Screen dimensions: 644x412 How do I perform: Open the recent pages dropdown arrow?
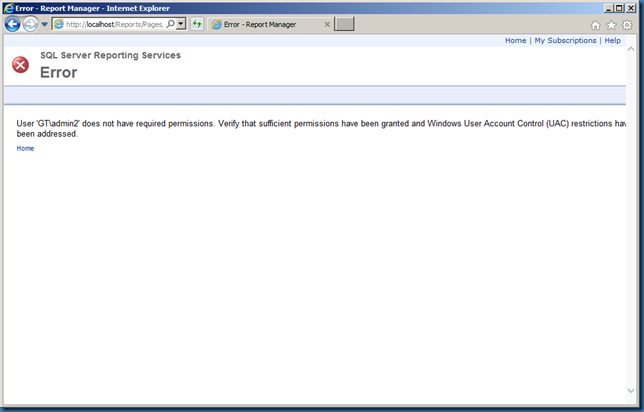(44, 24)
